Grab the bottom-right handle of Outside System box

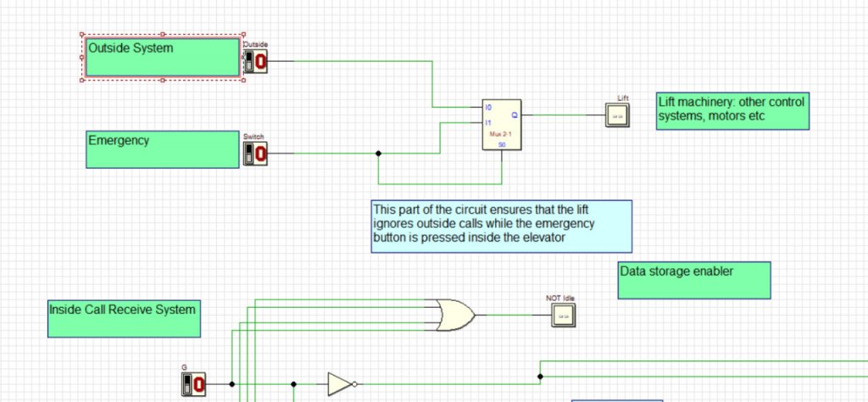(x=244, y=81)
